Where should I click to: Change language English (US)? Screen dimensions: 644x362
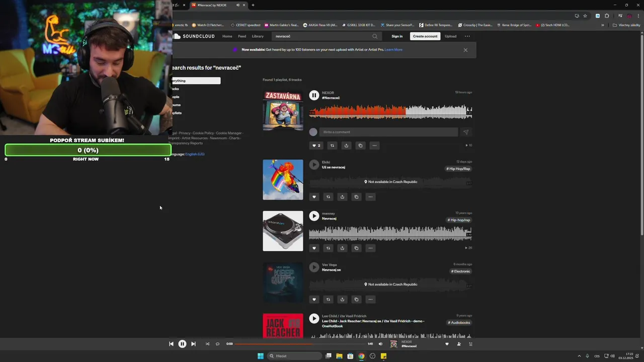click(195, 154)
